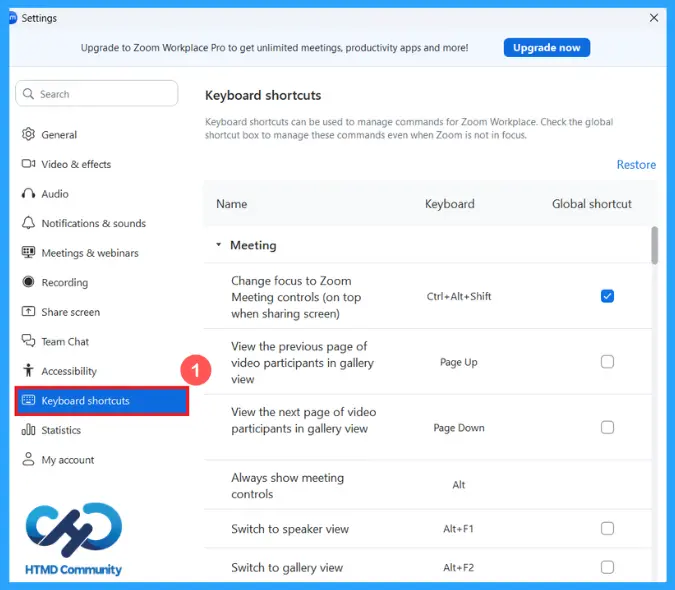Click the Global shortcut column header
The width and height of the screenshot is (675, 590).
591,204
